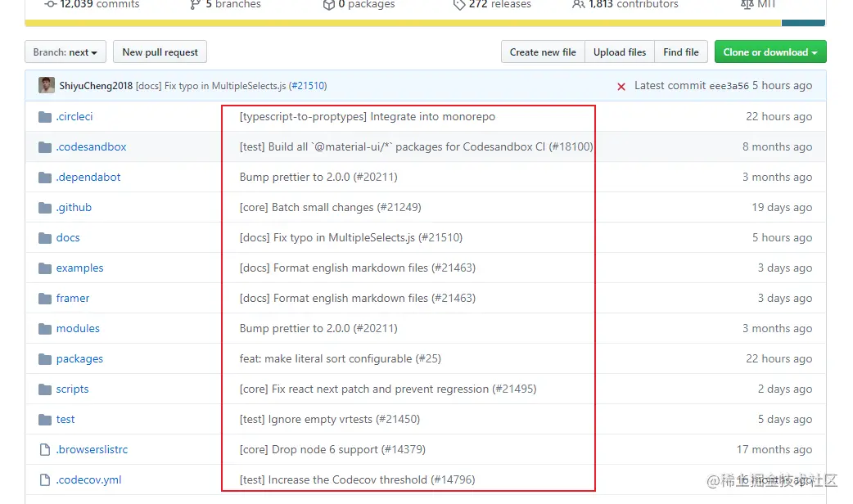This screenshot has width=853, height=504.
Task: Open the modules folder link
Action: (x=78, y=328)
